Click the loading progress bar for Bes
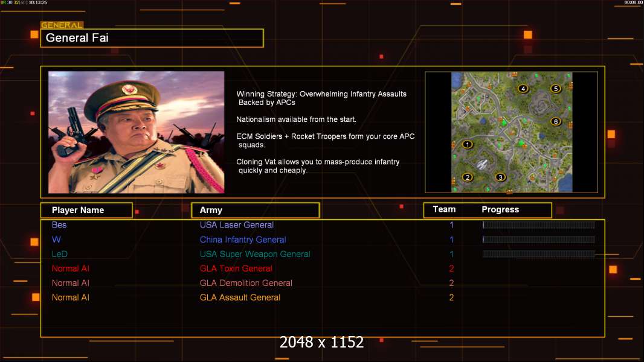The width and height of the screenshot is (644, 362). [x=539, y=224]
